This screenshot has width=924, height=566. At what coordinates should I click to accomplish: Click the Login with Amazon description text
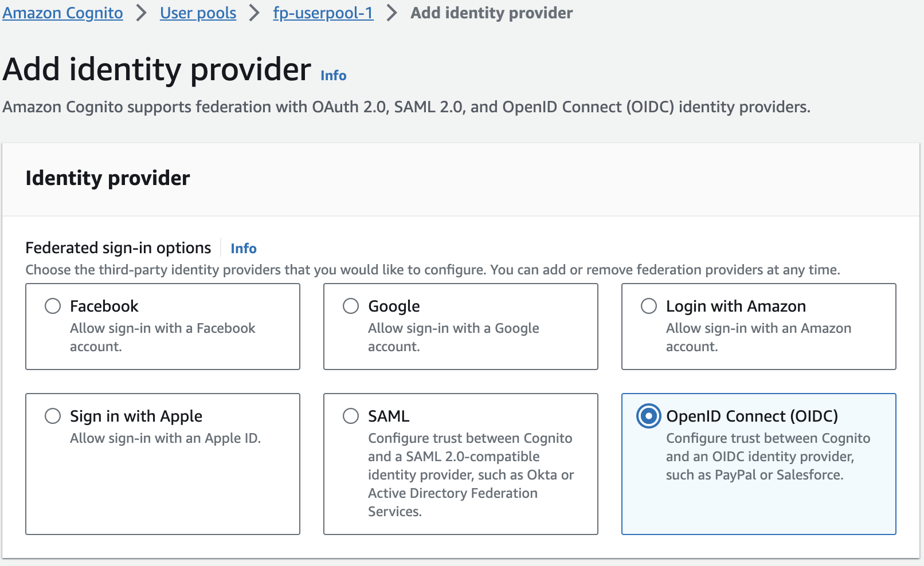pos(758,337)
